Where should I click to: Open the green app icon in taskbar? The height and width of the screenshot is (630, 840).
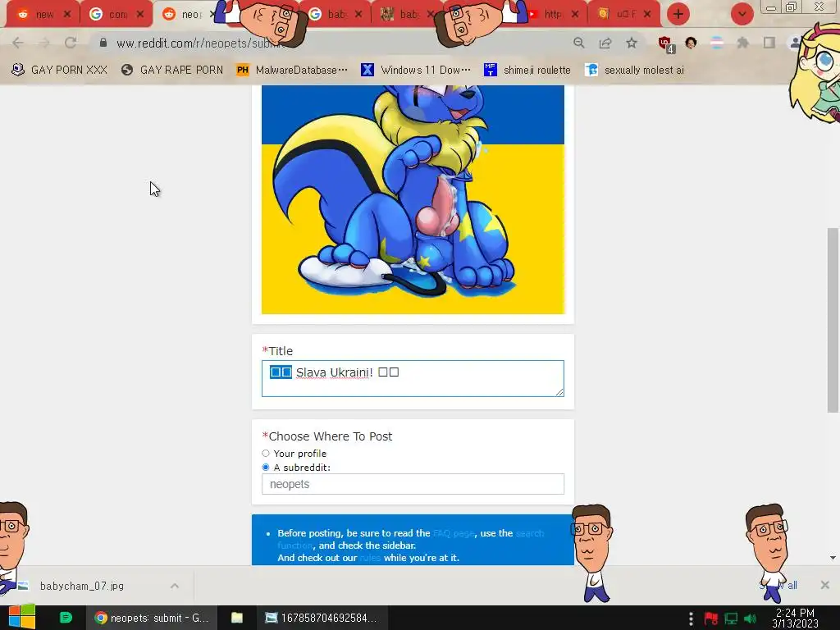pyautogui.click(x=66, y=618)
